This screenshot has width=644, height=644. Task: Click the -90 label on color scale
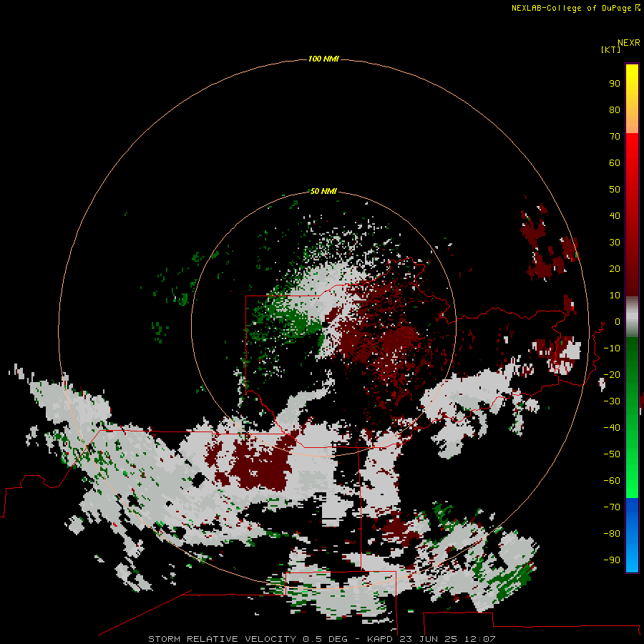tap(612, 560)
